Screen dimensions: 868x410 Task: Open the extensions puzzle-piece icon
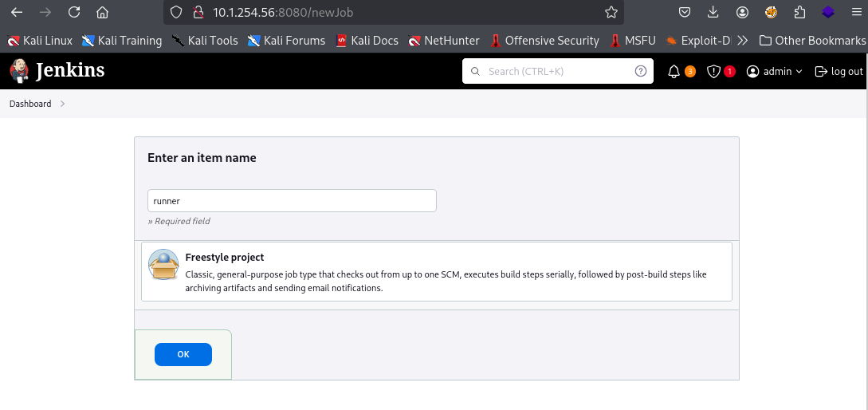[799, 12]
